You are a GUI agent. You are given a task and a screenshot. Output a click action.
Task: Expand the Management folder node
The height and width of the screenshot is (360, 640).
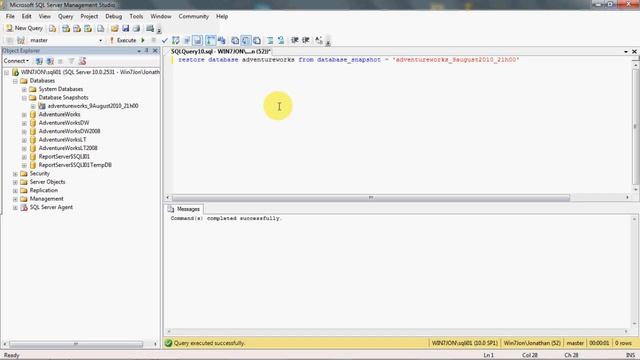click(x=15, y=199)
